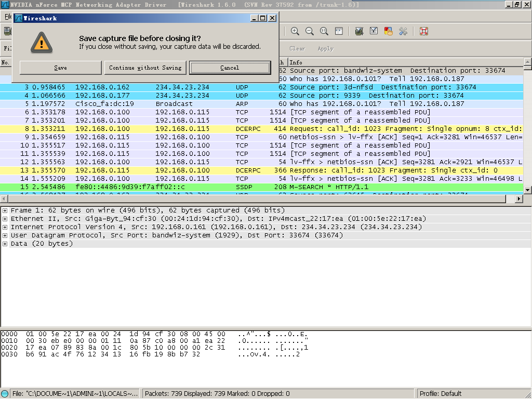Click packet list scroll-up arrow
532x399 pixels.
528,62
